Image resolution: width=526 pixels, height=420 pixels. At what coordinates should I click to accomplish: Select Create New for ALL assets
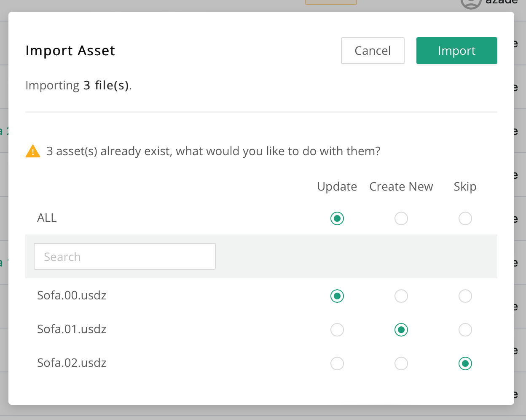(401, 218)
